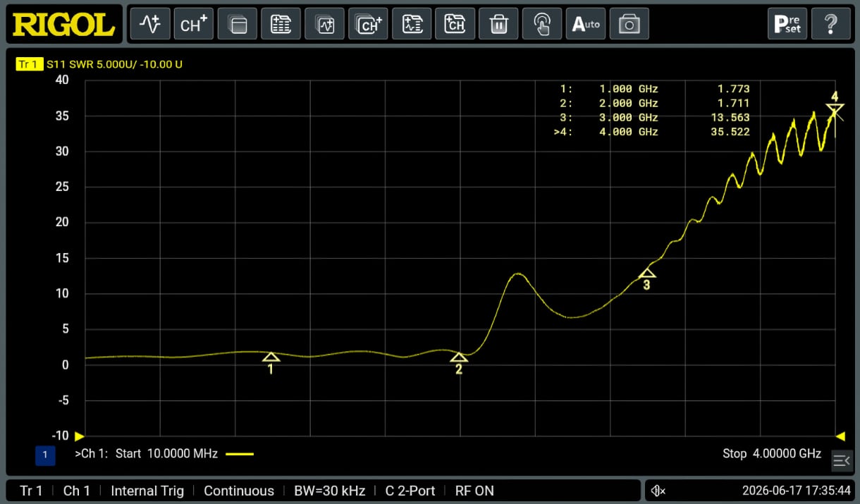This screenshot has height=504, width=860.
Task: Click the Y-axis label -10
Action: coord(61,436)
